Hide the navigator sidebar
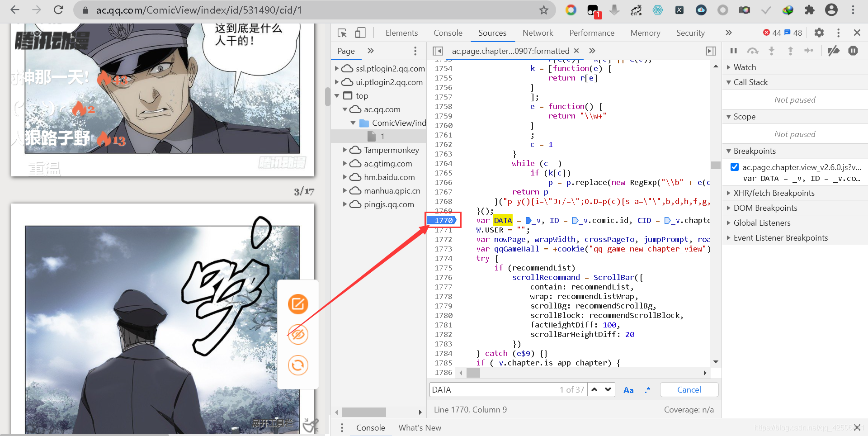868x436 pixels. (x=438, y=51)
